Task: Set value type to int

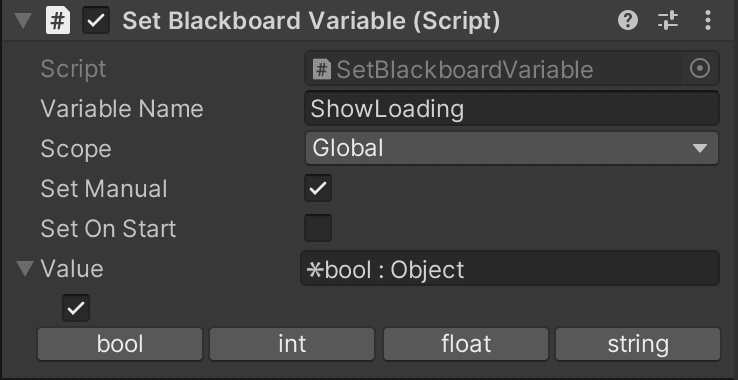Action: pos(292,344)
